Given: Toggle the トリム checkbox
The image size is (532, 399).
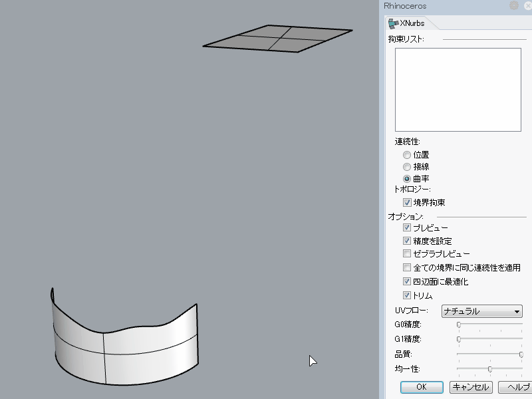Looking at the screenshot, I should tap(407, 295).
